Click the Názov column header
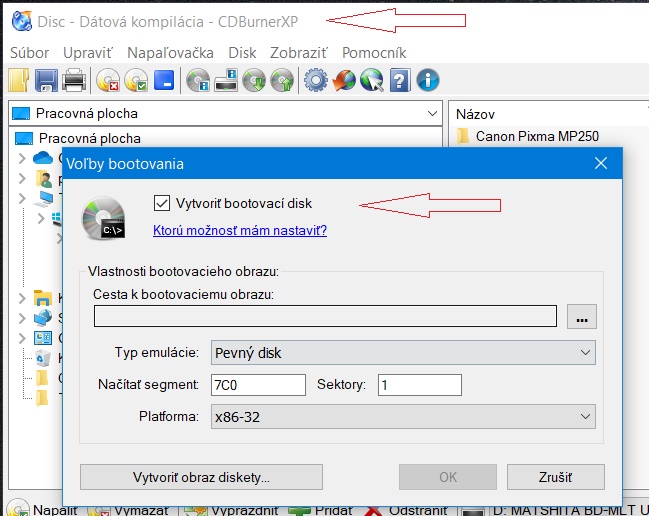Image resolution: width=649 pixels, height=516 pixels. point(475,114)
